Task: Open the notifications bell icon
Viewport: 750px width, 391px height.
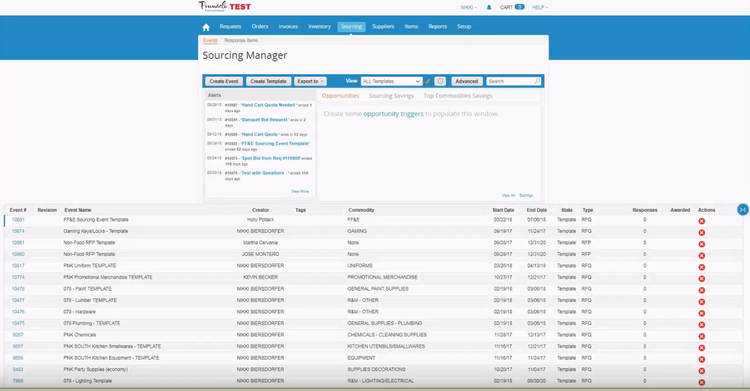Action: [x=489, y=7]
